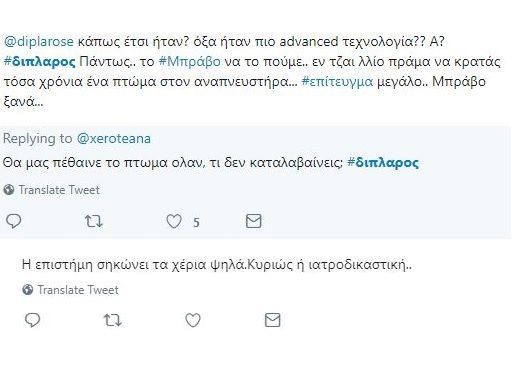Viewport: 513px width, 375px height.
Task: Reply to the ιατροδικαστική tweet
Action: (x=33, y=320)
